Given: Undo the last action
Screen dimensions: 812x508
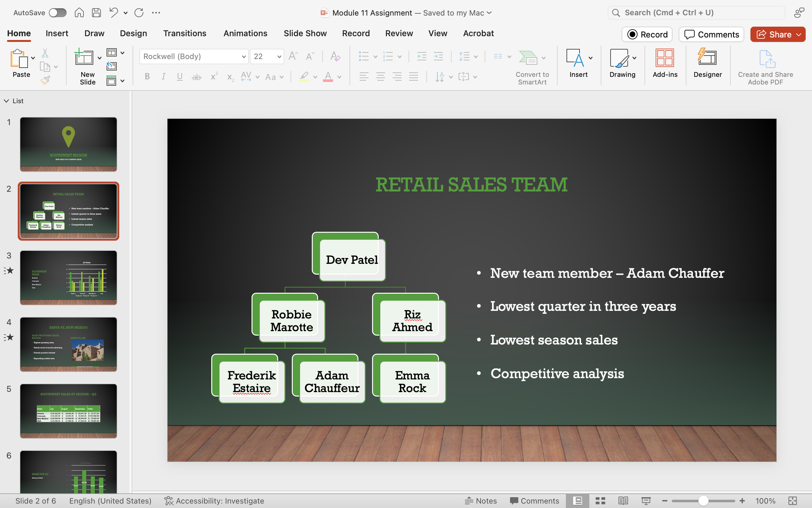Looking at the screenshot, I should pos(114,13).
